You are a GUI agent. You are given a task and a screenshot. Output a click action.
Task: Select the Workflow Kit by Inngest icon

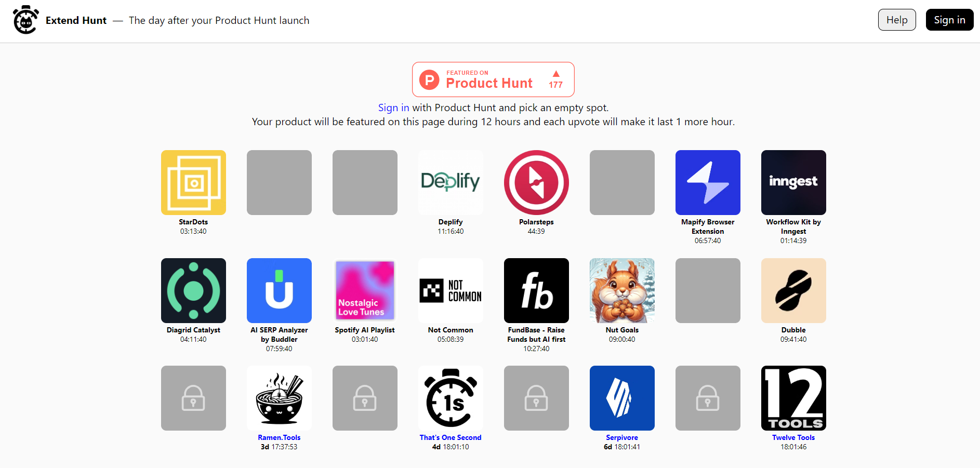(x=793, y=182)
